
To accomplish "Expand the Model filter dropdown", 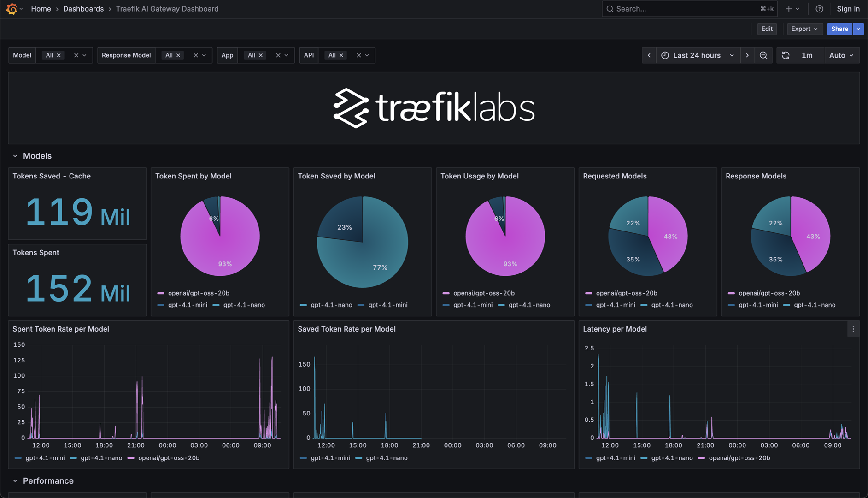I will coord(84,55).
